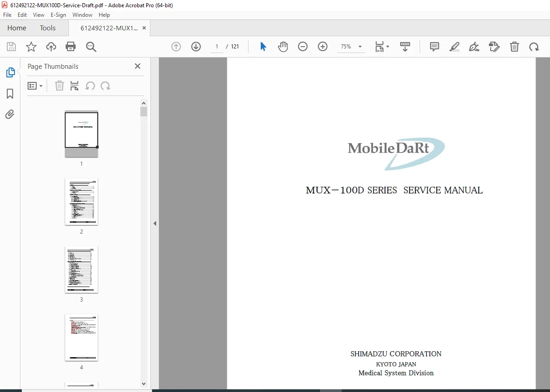Open the File menu
The image size is (550, 392).
[x=7, y=15]
